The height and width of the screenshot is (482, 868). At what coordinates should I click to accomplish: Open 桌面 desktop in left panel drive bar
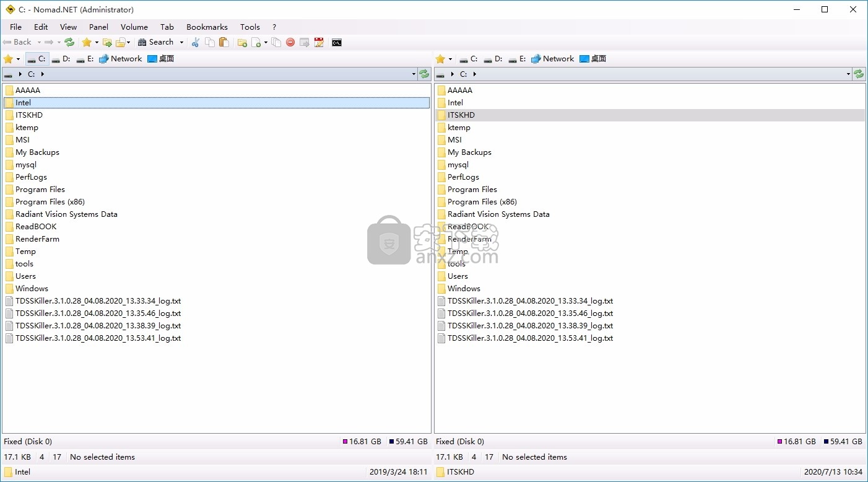click(160, 59)
